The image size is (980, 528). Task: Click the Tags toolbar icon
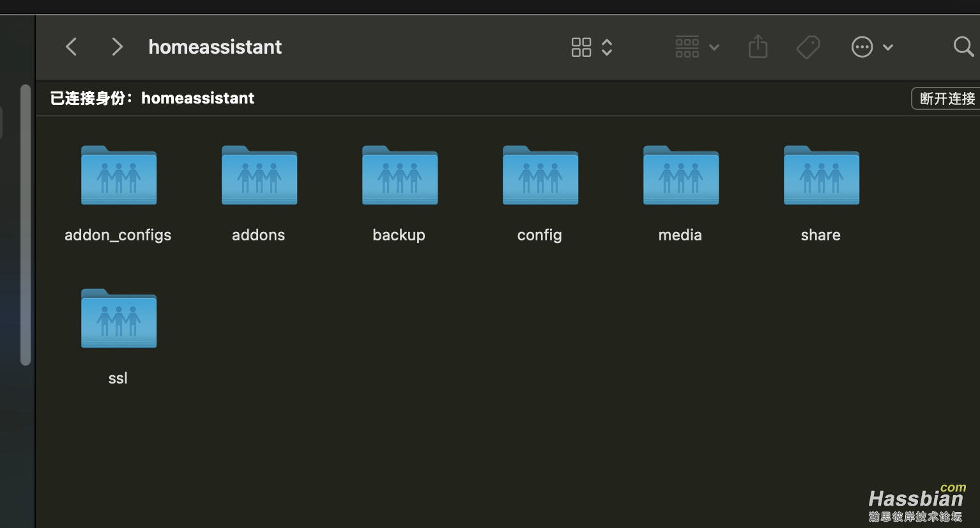click(x=808, y=47)
